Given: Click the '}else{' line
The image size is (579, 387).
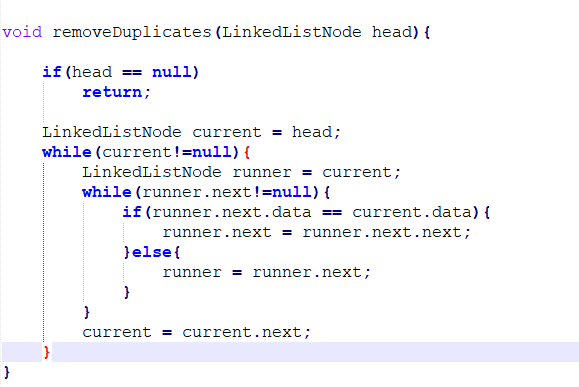Looking at the screenshot, I should coord(151,252).
